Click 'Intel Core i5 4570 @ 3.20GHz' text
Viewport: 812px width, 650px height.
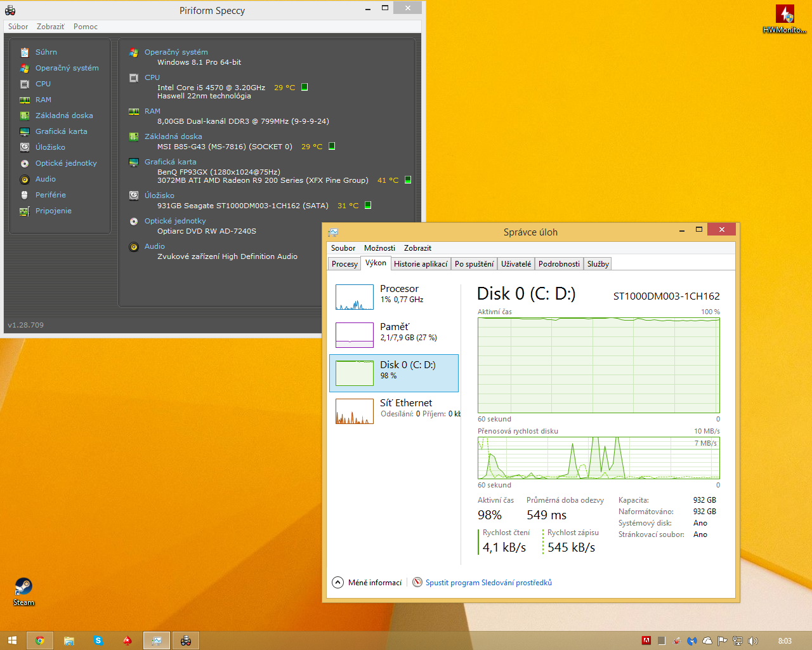[211, 88]
